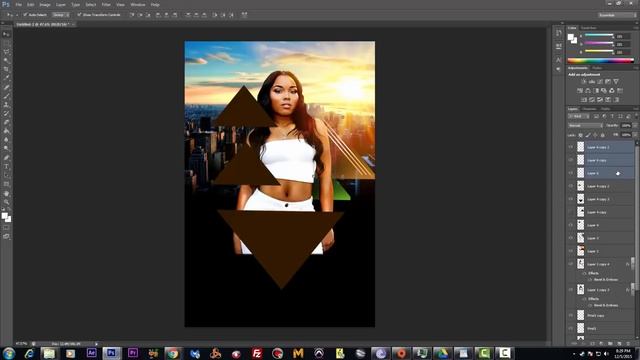640x360 pixels.
Task: Open Premiere Pro from the taskbar
Action: pos(133,353)
